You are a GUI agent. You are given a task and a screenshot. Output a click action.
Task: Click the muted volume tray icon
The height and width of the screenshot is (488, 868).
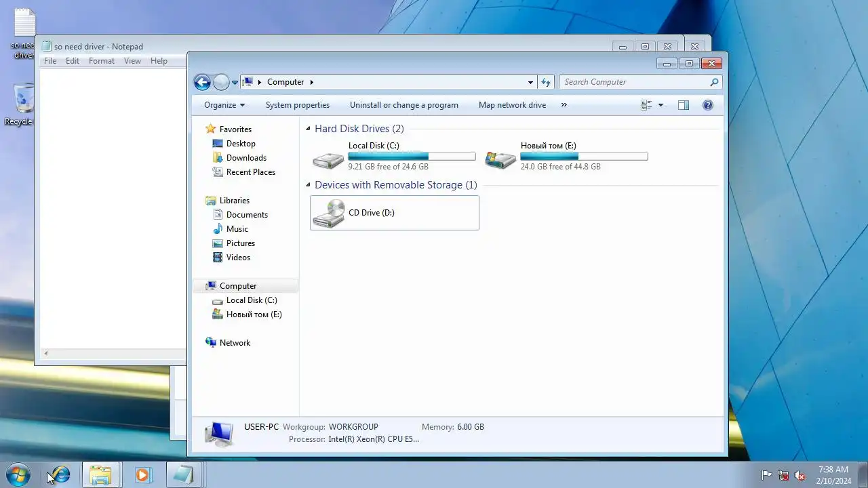point(800,475)
